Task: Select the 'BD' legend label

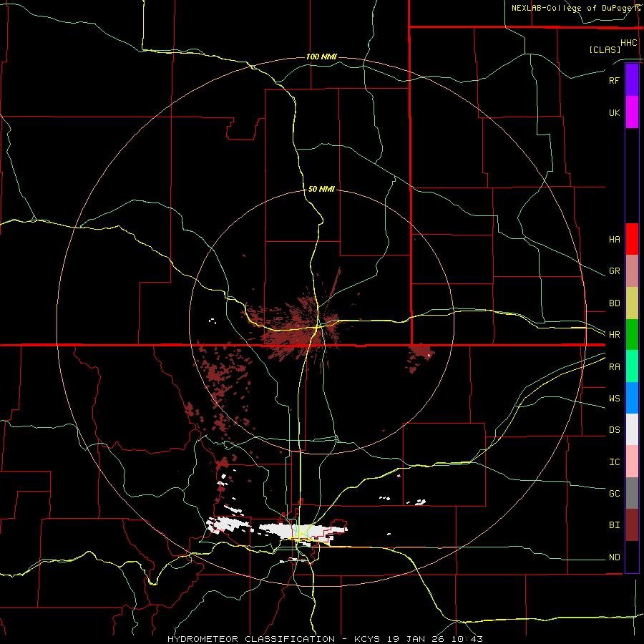Action: (x=614, y=303)
